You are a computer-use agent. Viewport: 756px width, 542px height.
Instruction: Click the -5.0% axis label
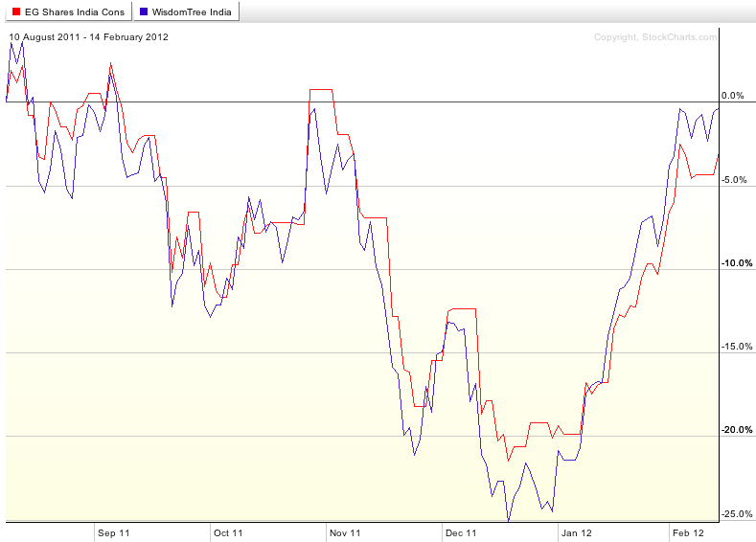coord(734,180)
